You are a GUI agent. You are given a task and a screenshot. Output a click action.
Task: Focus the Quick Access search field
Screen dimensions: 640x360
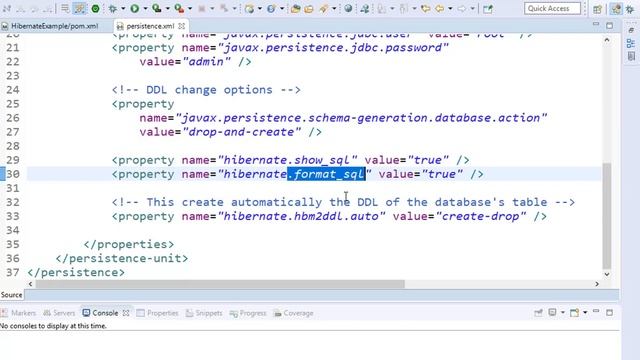(x=552, y=8)
